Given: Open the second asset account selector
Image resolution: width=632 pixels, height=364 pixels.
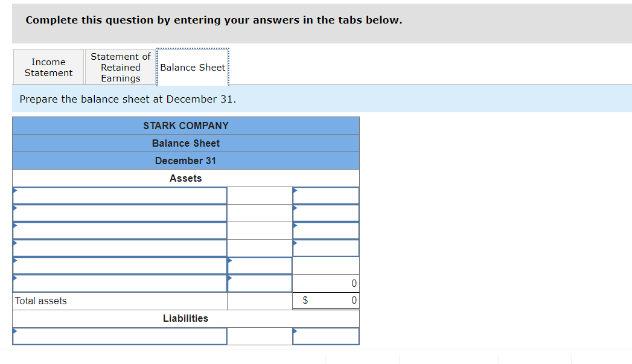Looking at the screenshot, I should (x=119, y=212).
